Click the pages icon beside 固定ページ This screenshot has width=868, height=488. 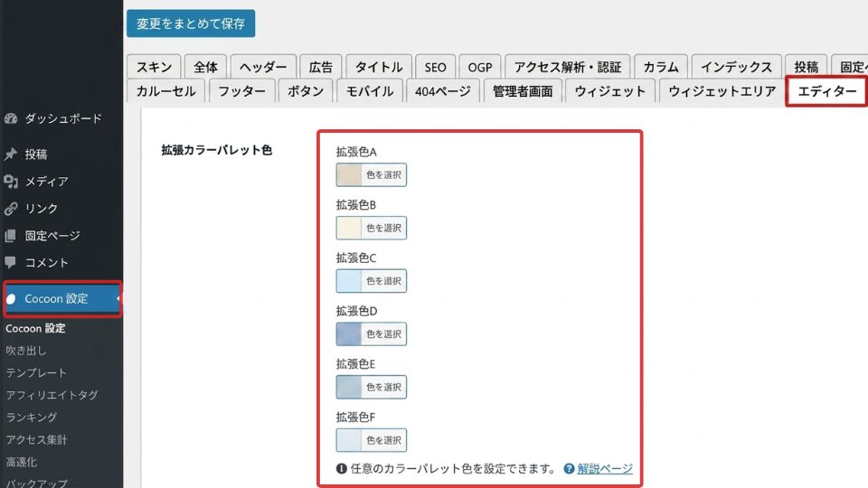(x=11, y=236)
